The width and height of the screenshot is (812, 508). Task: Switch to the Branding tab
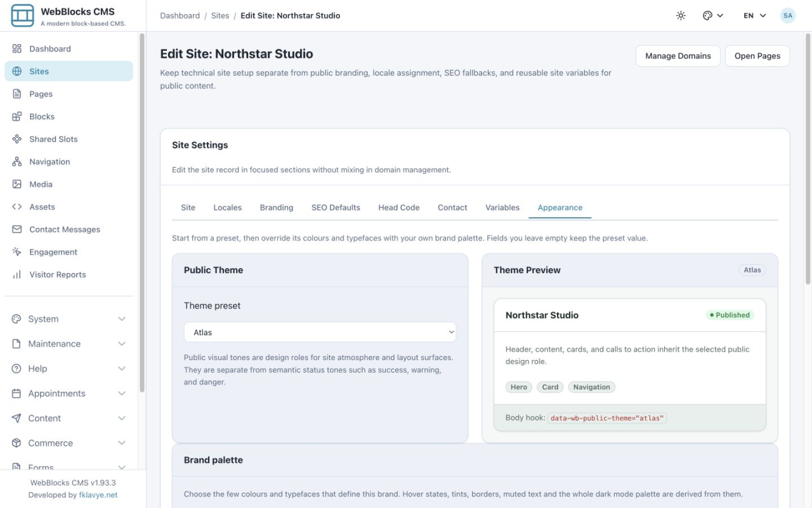coord(277,208)
